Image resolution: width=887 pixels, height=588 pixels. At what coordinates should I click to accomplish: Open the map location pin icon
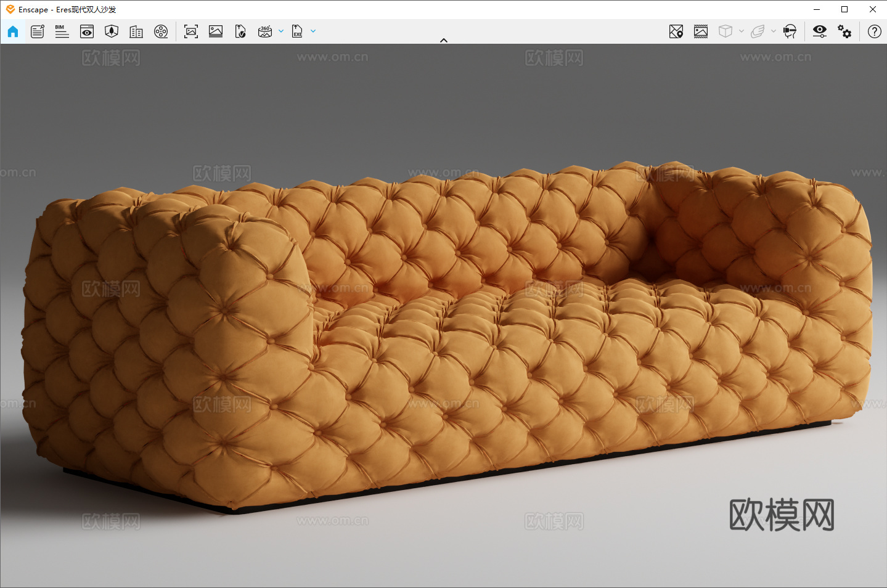[x=676, y=31]
